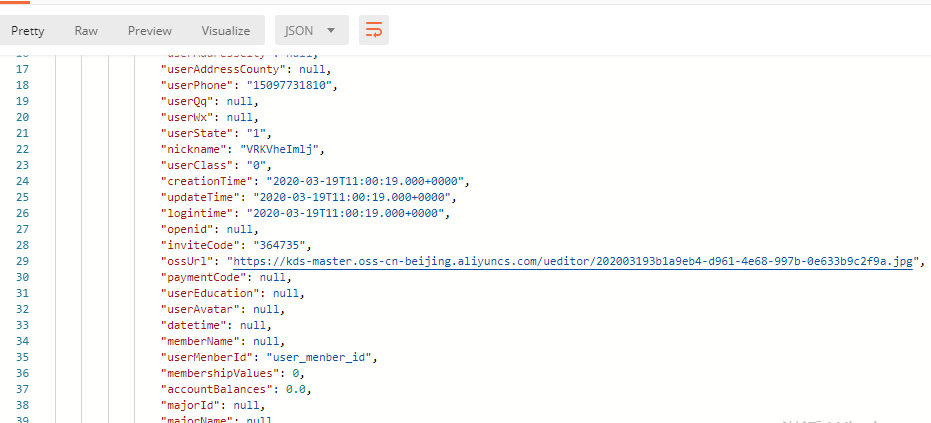Click the userState value "1"

(x=262, y=133)
